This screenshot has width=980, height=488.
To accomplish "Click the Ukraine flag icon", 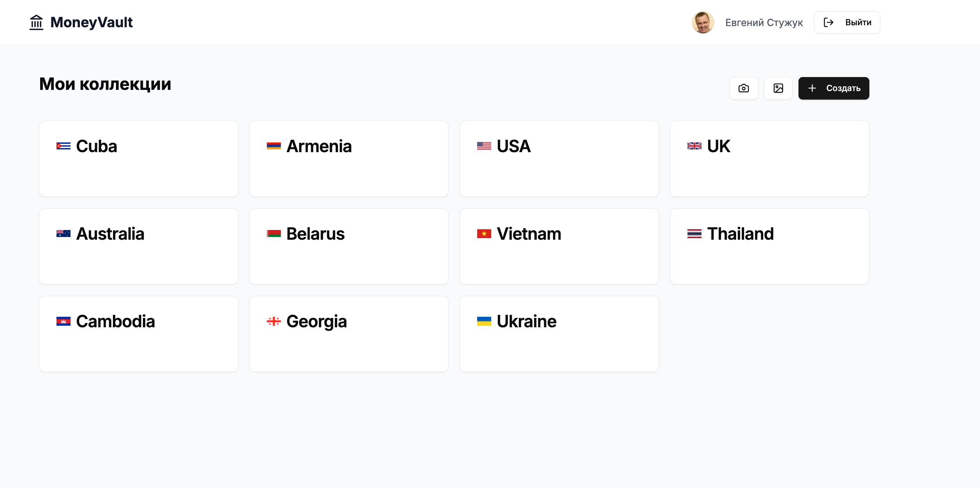I will click(484, 321).
